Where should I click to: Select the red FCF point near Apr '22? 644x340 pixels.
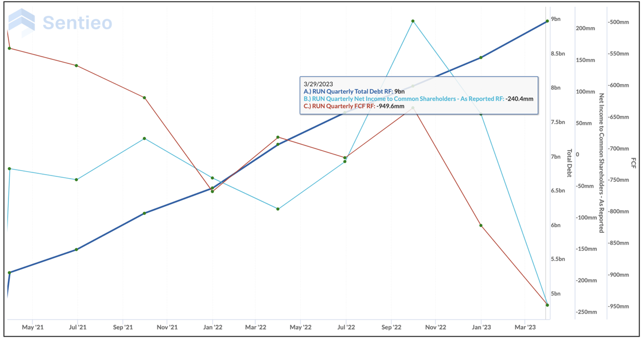point(278,137)
